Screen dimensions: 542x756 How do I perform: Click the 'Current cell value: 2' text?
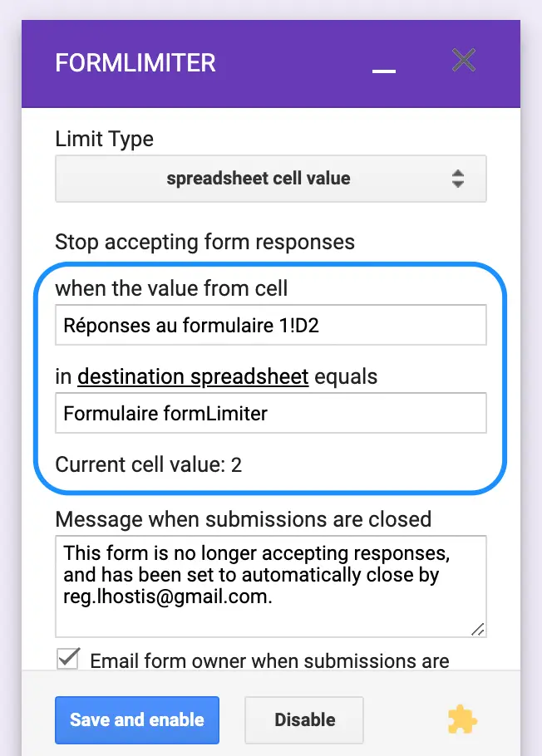pyautogui.click(x=148, y=464)
